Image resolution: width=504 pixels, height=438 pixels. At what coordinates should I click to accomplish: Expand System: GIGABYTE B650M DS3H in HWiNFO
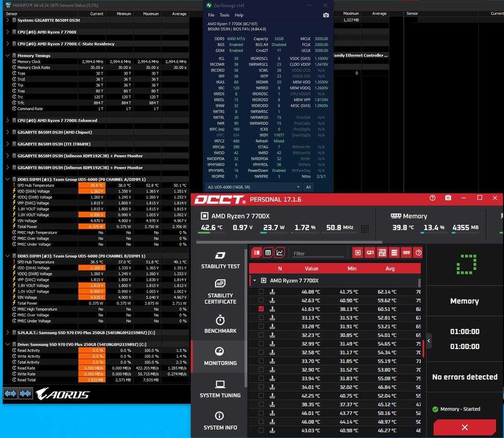pyautogui.click(x=8, y=20)
